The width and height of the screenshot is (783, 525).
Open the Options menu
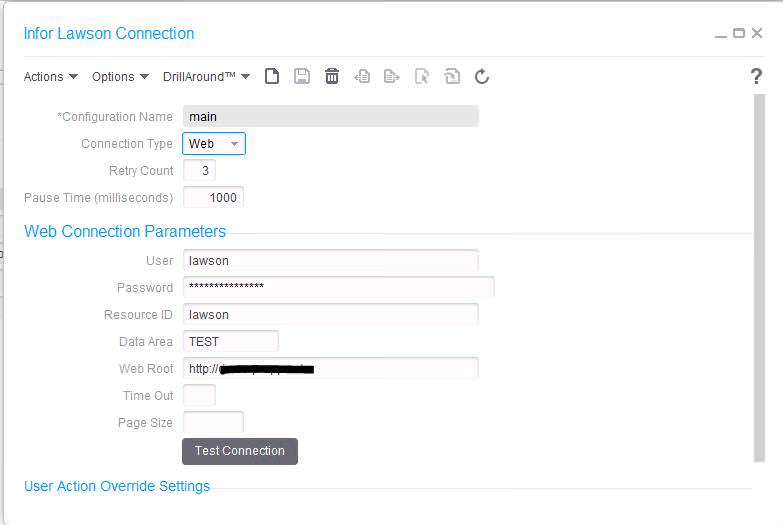[120, 76]
